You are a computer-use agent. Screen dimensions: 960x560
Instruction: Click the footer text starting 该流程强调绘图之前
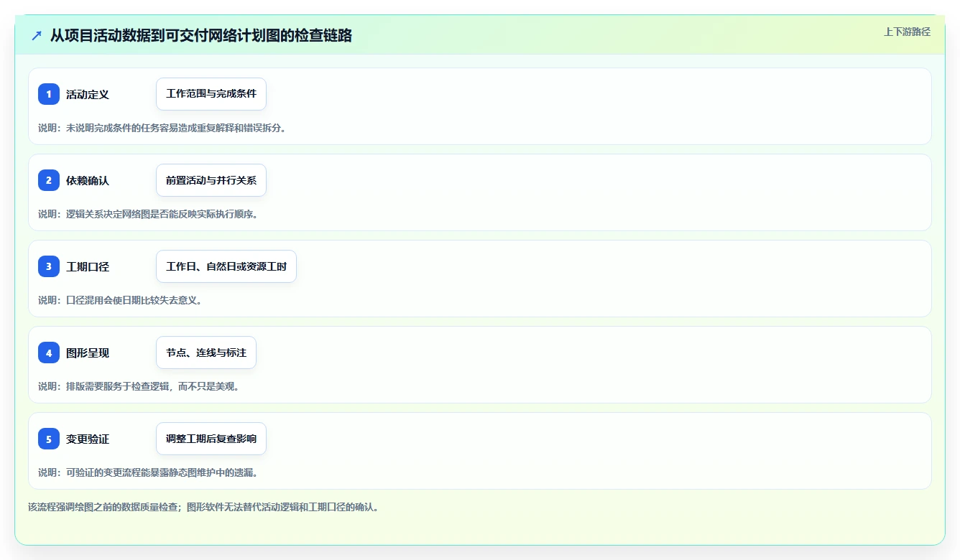(x=203, y=507)
